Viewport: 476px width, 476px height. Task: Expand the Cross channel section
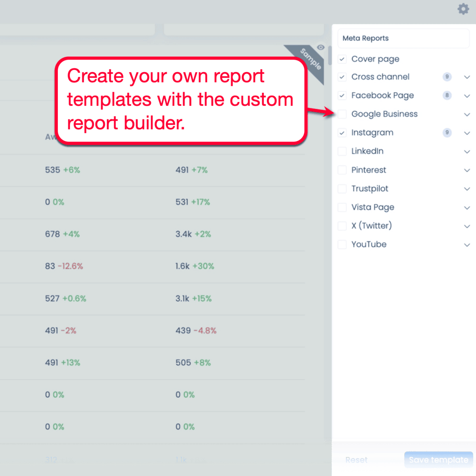467,77
